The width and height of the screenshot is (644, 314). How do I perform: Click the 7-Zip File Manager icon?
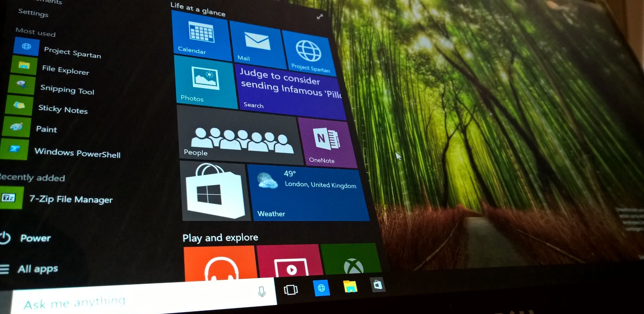pyautogui.click(x=11, y=198)
